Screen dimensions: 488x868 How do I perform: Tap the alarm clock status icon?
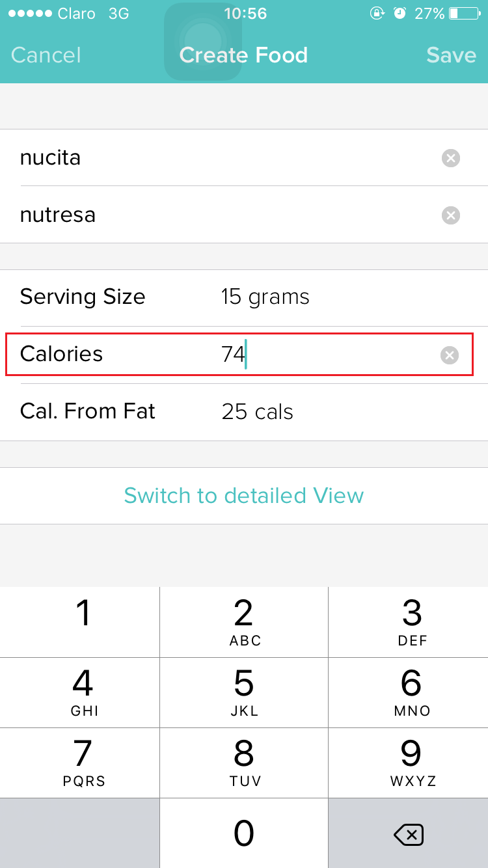click(400, 14)
